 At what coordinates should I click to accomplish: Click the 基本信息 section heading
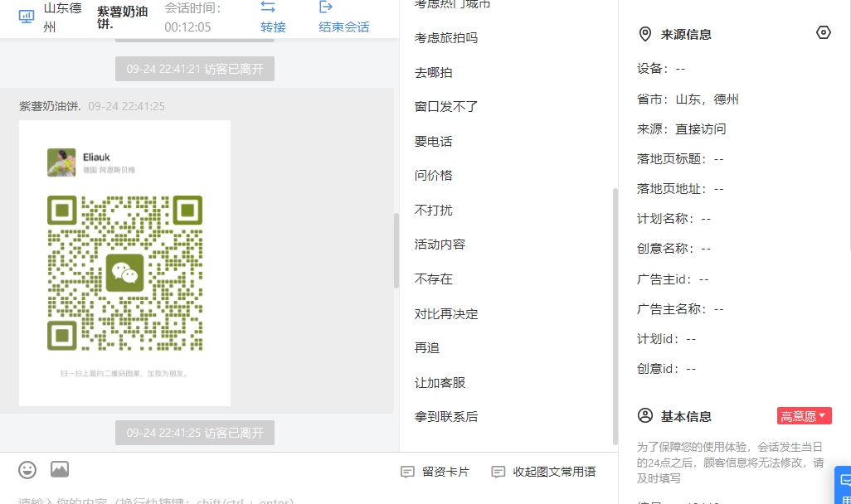click(x=686, y=417)
